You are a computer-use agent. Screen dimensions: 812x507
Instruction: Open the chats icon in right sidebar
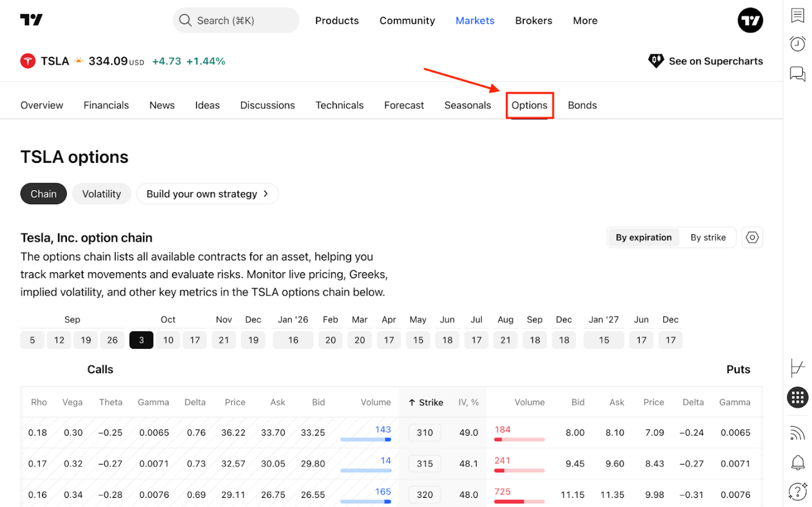pos(797,74)
